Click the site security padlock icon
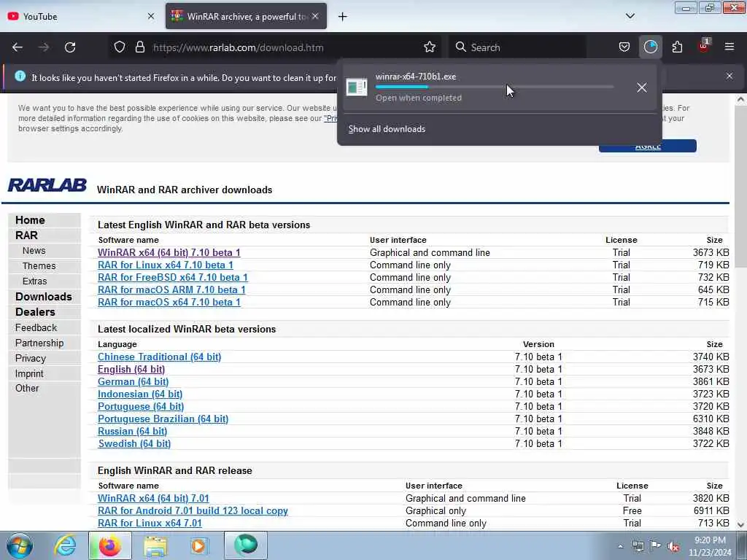Viewport: 747px width, 560px height. [x=139, y=47]
